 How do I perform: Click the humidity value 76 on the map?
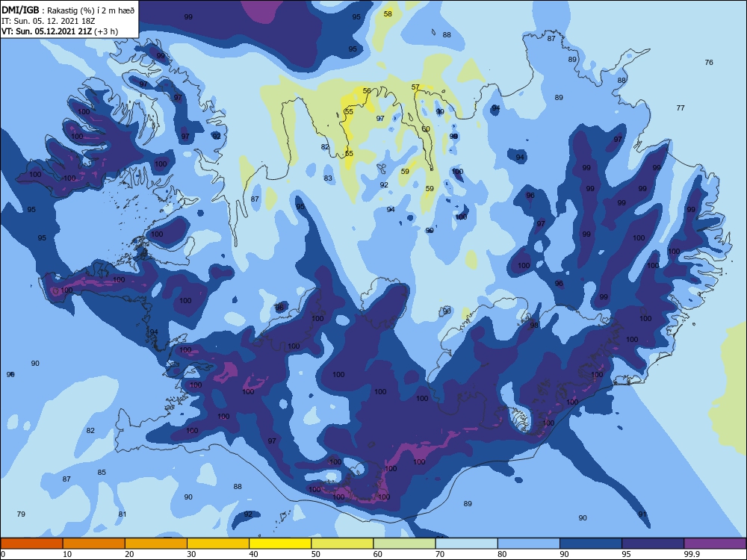[709, 63]
